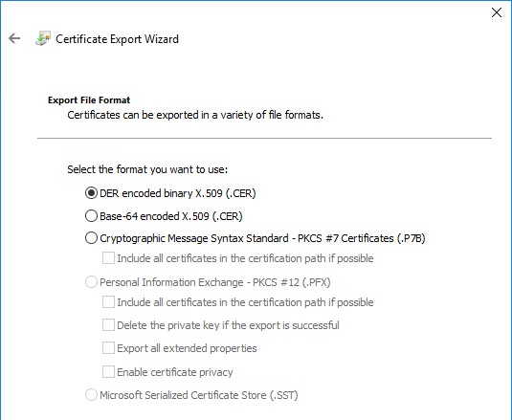512x420 pixels.
Task: Tick Export all extended properties checkbox
Action: [108, 348]
